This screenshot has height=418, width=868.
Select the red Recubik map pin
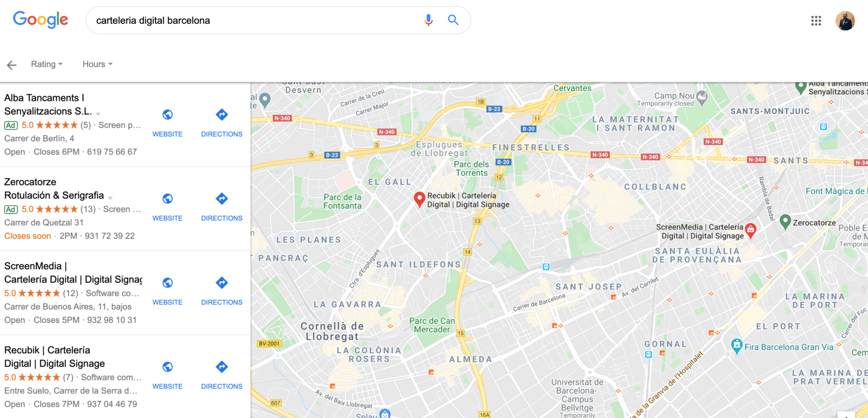[419, 200]
